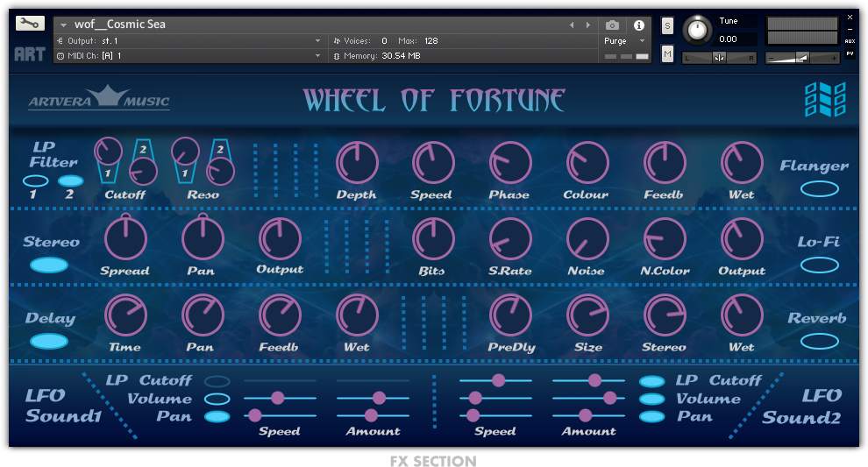Toggle the Lo-Fi effect switch
Screen dimensions: 868x467
pyautogui.click(x=819, y=265)
